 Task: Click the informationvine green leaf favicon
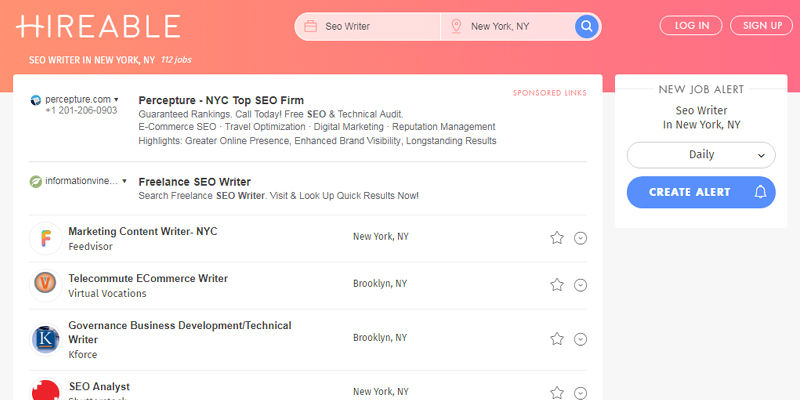point(36,181)
